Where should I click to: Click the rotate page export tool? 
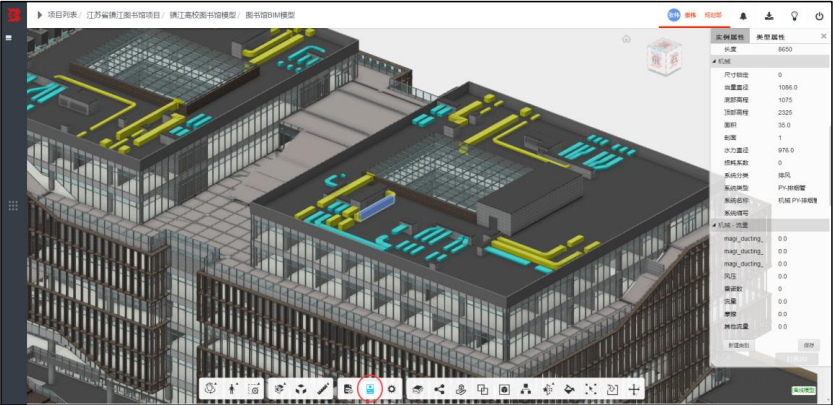click(x=612, y=389)
